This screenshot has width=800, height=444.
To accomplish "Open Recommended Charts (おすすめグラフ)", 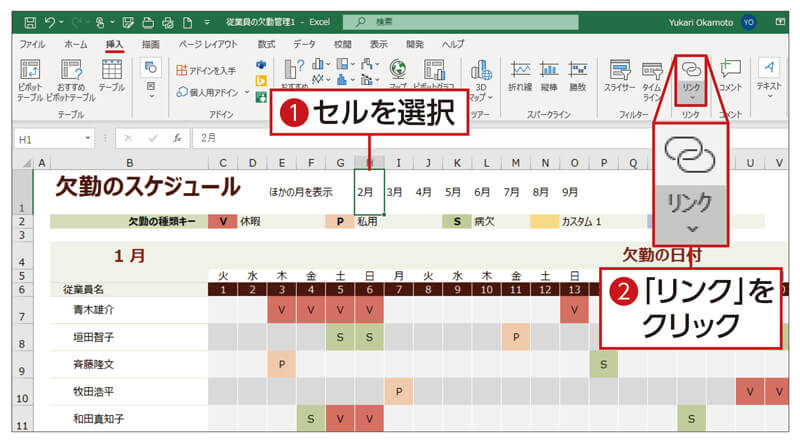I will [x=294, y=74].
